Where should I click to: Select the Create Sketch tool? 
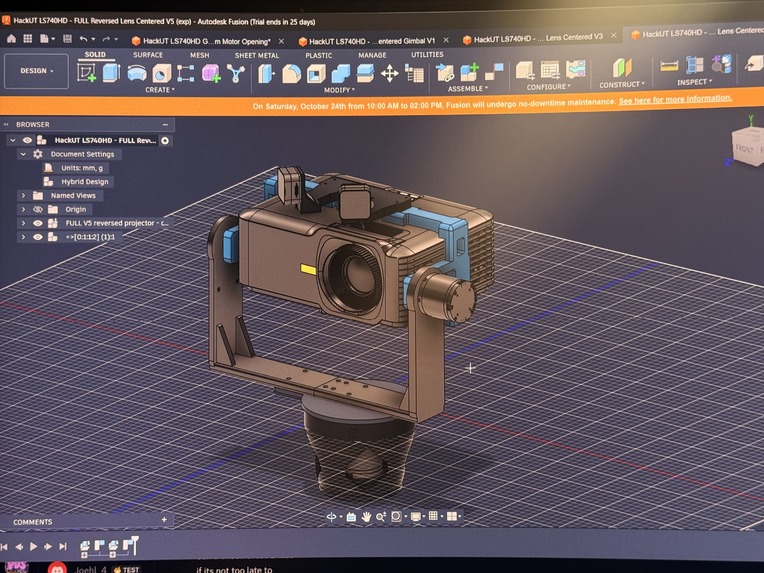[87, 73]
